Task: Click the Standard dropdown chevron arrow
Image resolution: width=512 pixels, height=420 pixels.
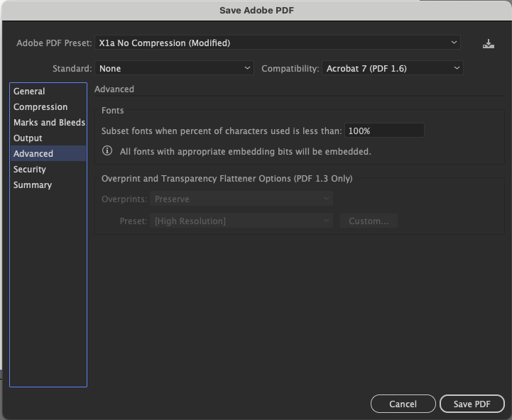Action: coord(247,68)
